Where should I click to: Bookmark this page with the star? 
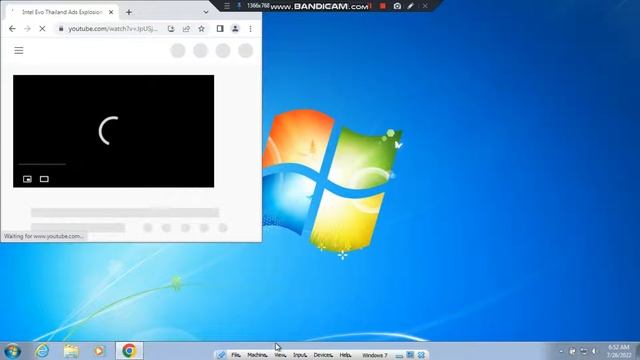201,29
